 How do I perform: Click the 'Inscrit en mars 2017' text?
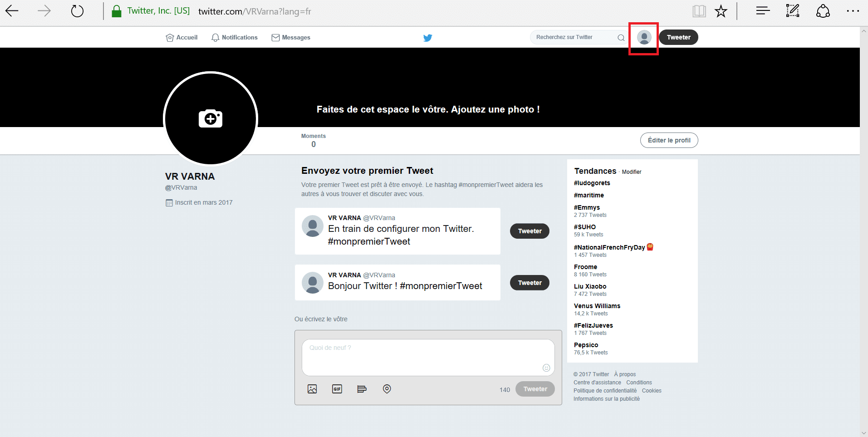click(204, 202)
